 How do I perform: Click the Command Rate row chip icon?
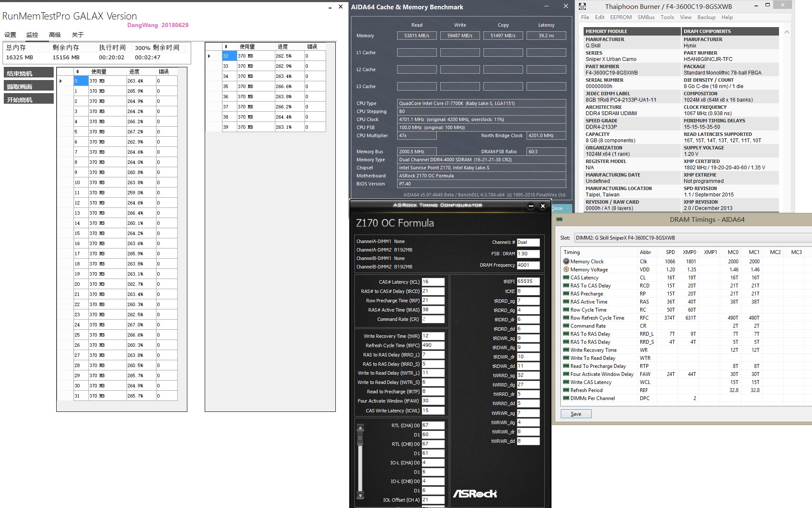click(566, 326)
